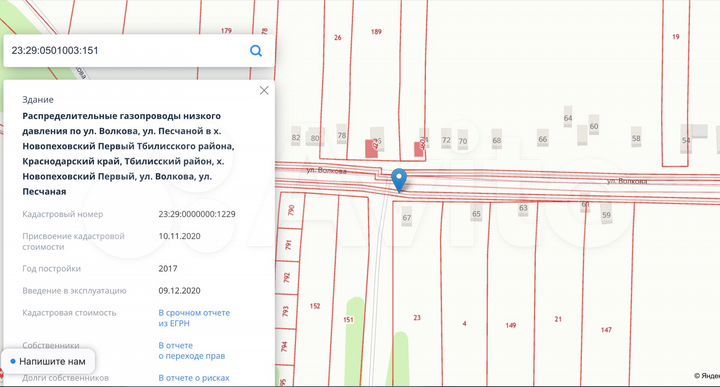This screenshot has width=720, height=387.
Task: Select map parcel numbered 149
Action: 511,325
